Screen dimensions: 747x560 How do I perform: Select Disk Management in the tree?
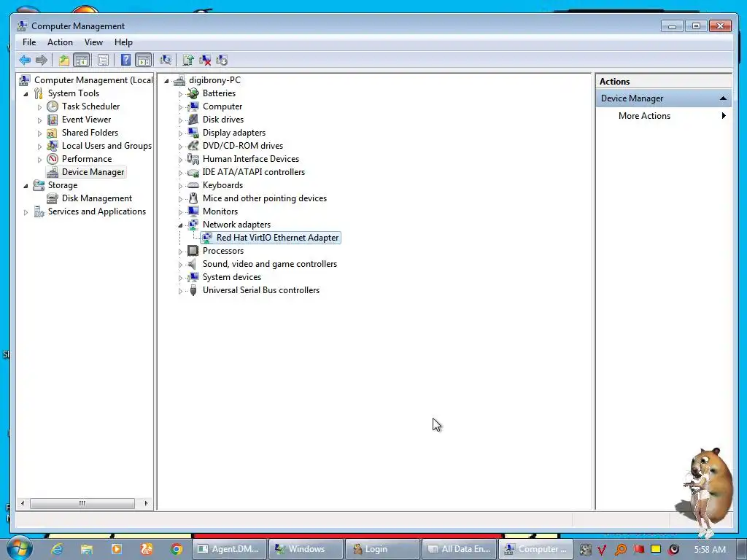point(97,198)
